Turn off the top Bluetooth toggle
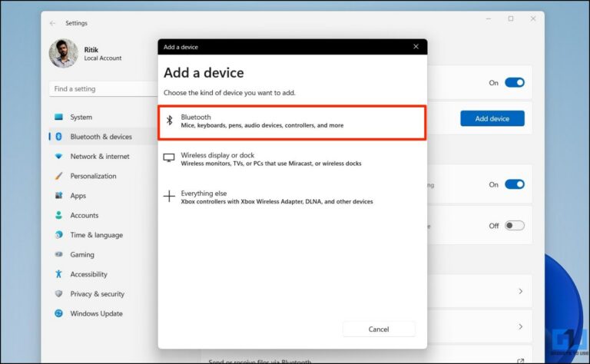This screenshot has width=590, height=364. (515, 82)
